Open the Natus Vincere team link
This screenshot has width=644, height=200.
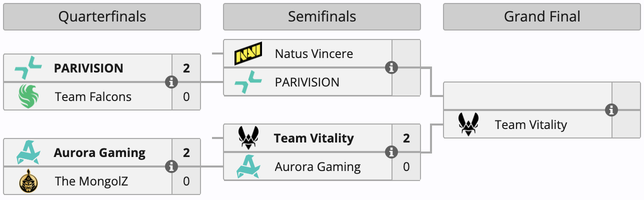(314, 53)
